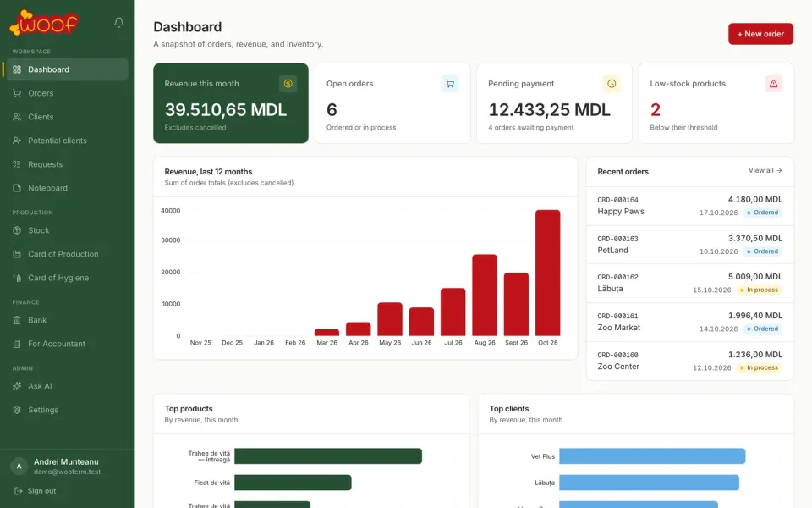
Task: Click the Low-stock products card
Action: [x=716, y=103]
